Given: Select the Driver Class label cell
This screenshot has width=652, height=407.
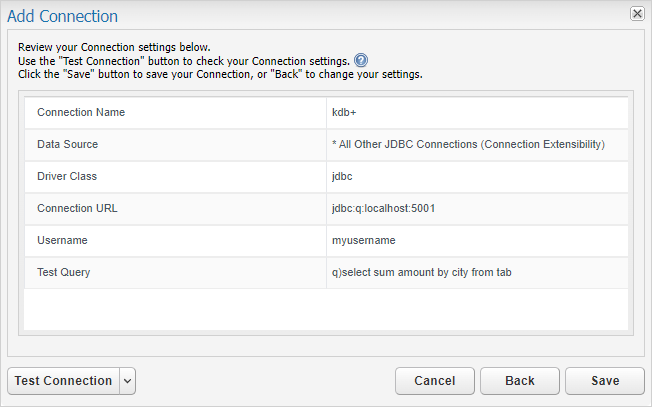Looking at the screenshot, I should pos(175,176).
